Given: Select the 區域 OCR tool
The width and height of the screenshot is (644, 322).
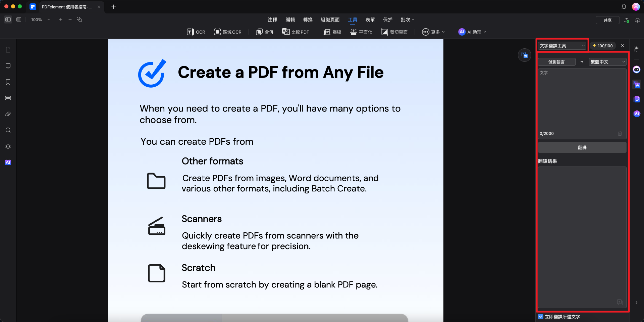Looking at the screenshot, I should [x=228, y=32].
